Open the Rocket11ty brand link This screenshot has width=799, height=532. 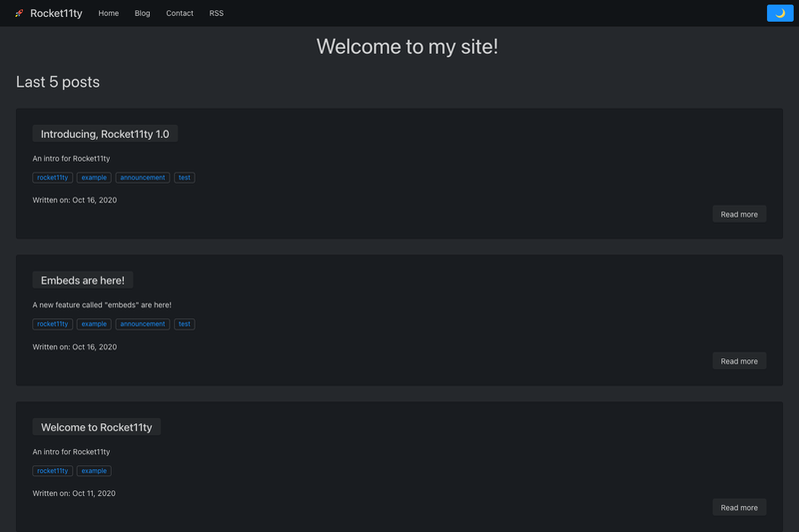tap(56, 13)
